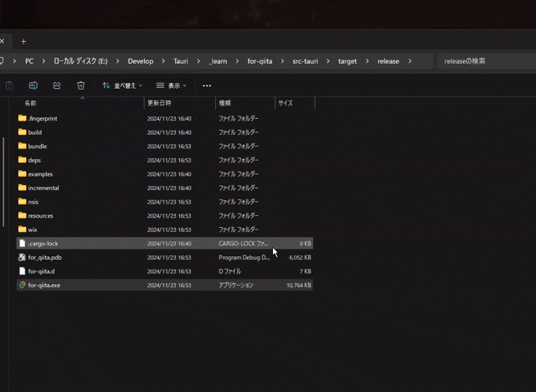Click the navigation pane scrollbar
Screen dimensions: 536x392
[3, 182]
